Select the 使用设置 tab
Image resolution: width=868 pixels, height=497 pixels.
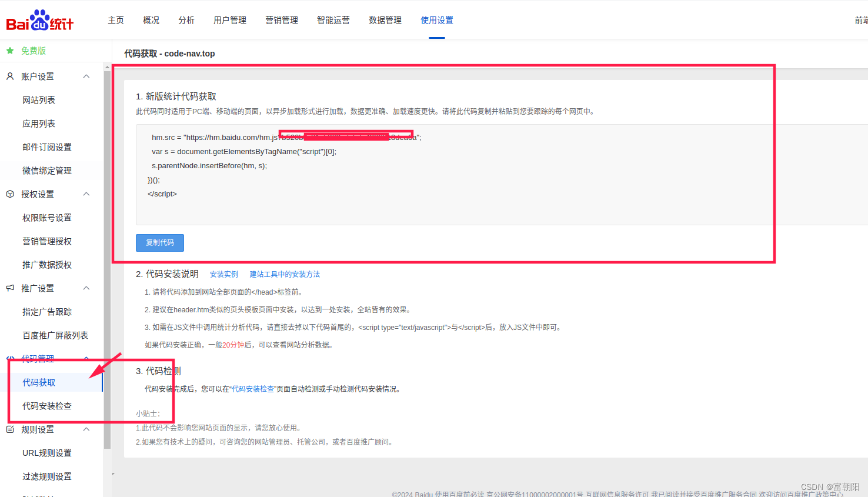click(x=437, y=20)
